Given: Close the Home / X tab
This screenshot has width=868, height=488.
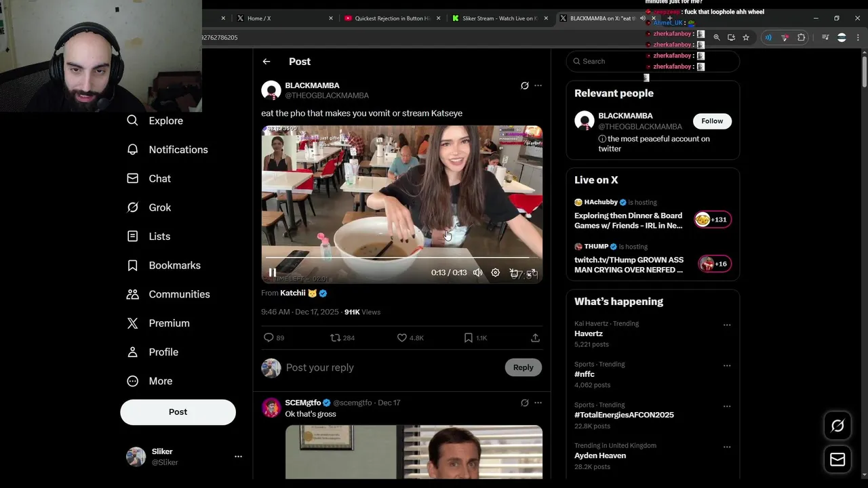Looking at the screenshot, I should click(331, 18).
